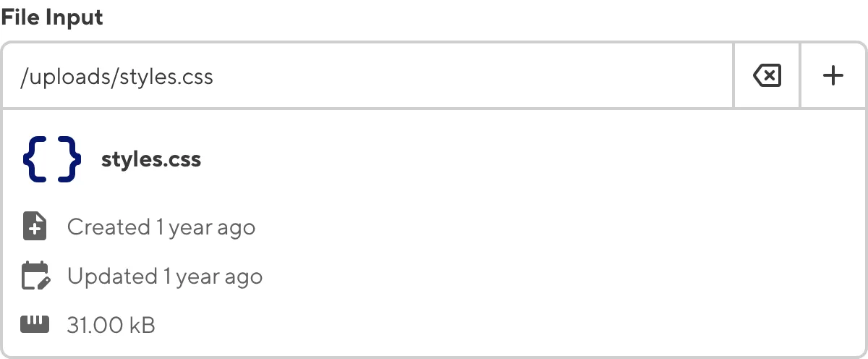Click the 'Created 1 year ago' text

pos(161,227)
